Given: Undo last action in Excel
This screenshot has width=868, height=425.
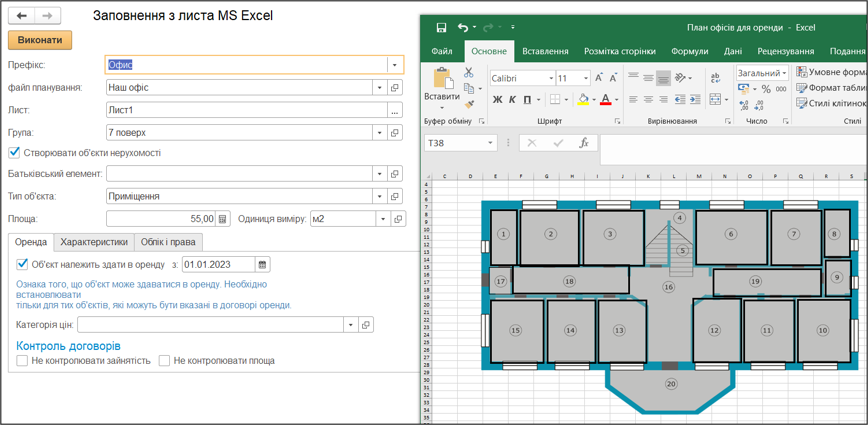Looking at the screenshot, I should tap(463, 28).
